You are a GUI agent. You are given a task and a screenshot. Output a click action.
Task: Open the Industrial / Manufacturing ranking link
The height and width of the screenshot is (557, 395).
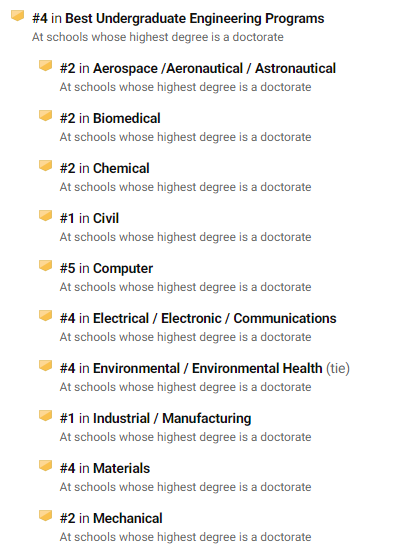[x=172, y=418]
